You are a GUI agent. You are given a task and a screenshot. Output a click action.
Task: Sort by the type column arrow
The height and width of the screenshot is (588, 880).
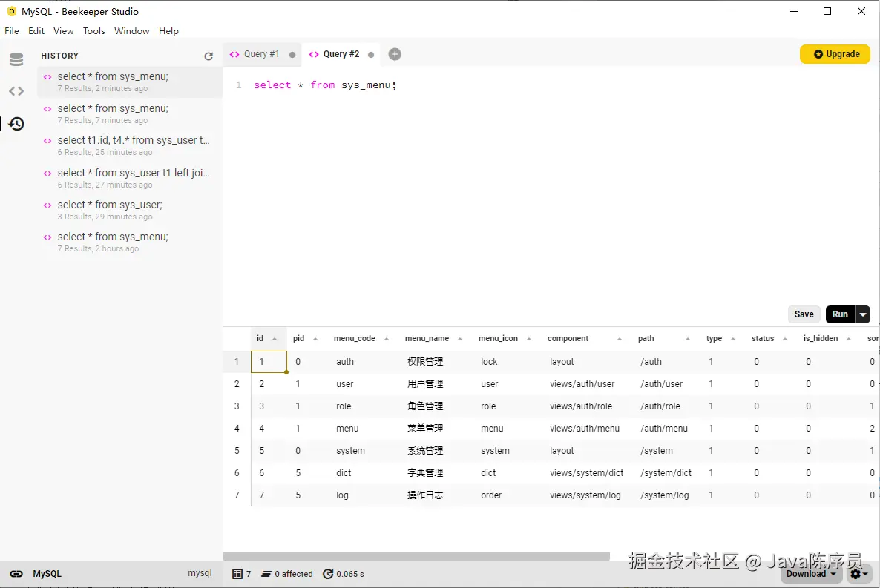[x=733, y=339]
